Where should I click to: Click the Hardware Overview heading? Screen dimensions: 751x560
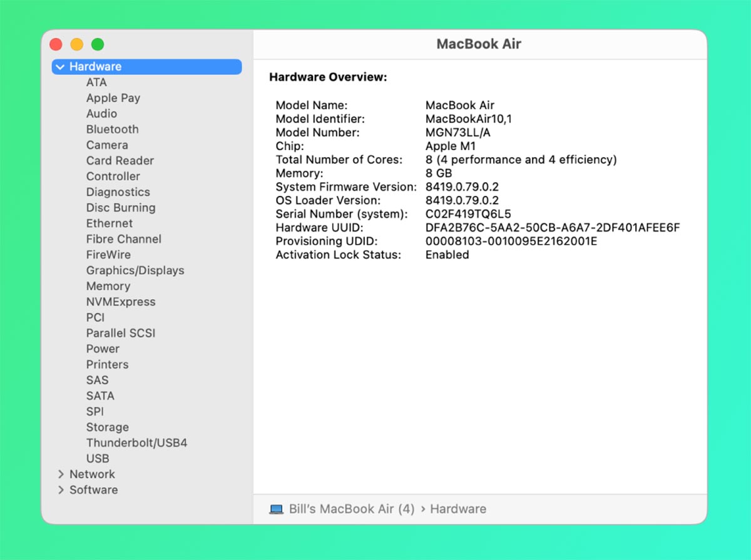pos(328,78)
